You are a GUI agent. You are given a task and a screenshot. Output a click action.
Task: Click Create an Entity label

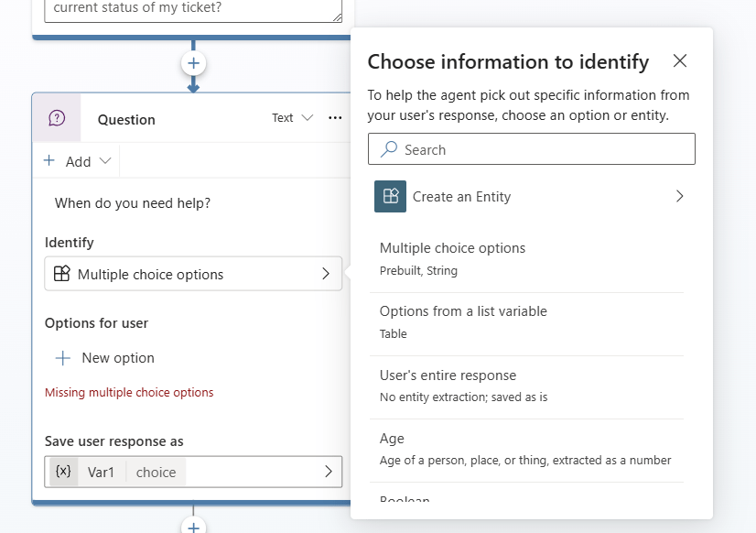pyautogui.click(x=461, y=196)
